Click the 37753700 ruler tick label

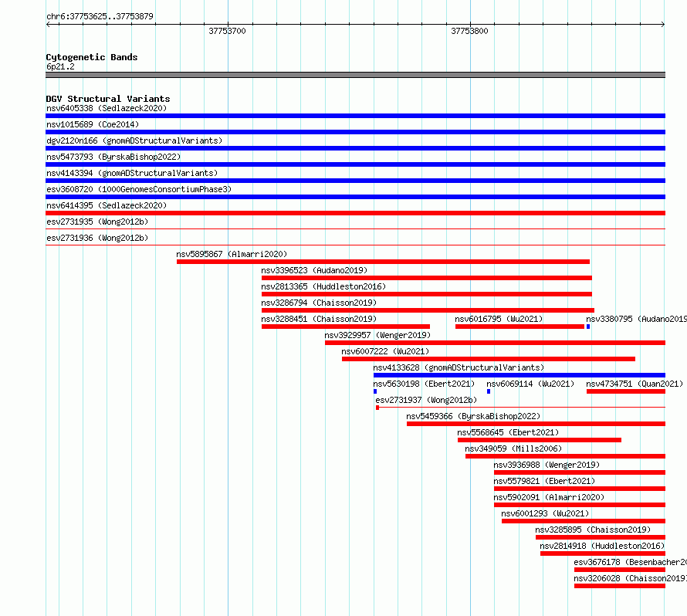click(x=227, y=31)
